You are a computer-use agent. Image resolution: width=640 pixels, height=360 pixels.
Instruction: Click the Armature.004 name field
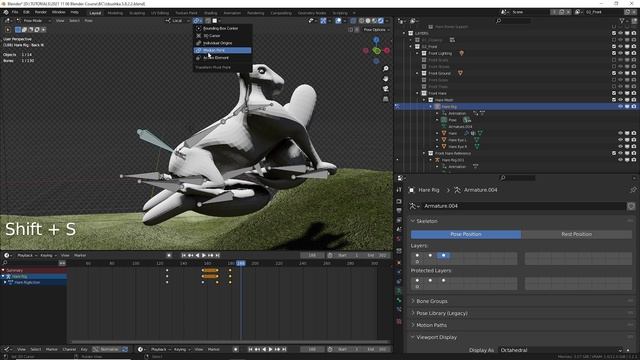click(x=523, y=206)
